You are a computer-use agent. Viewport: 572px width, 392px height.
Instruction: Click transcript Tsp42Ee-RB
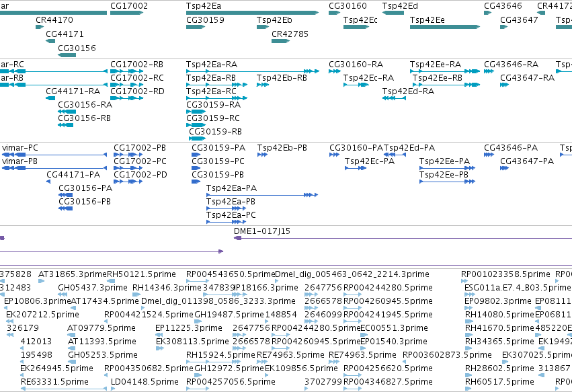(x=446, y=85)
